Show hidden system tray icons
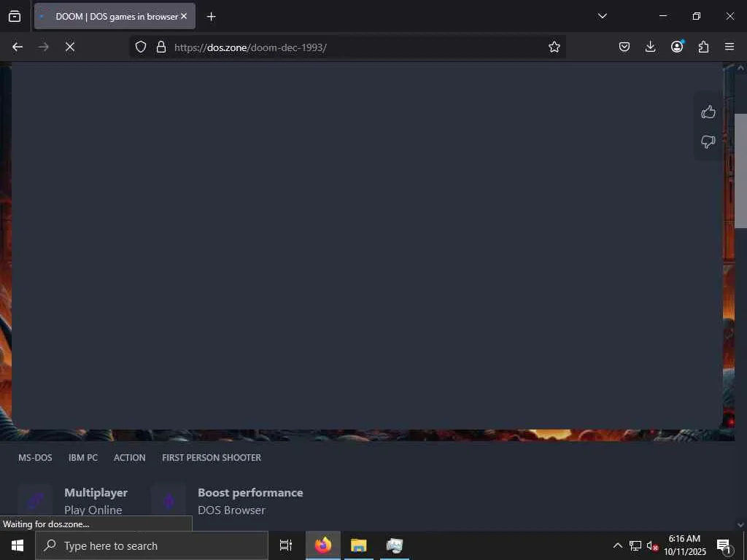747x560 pixels. coord(617,545)
